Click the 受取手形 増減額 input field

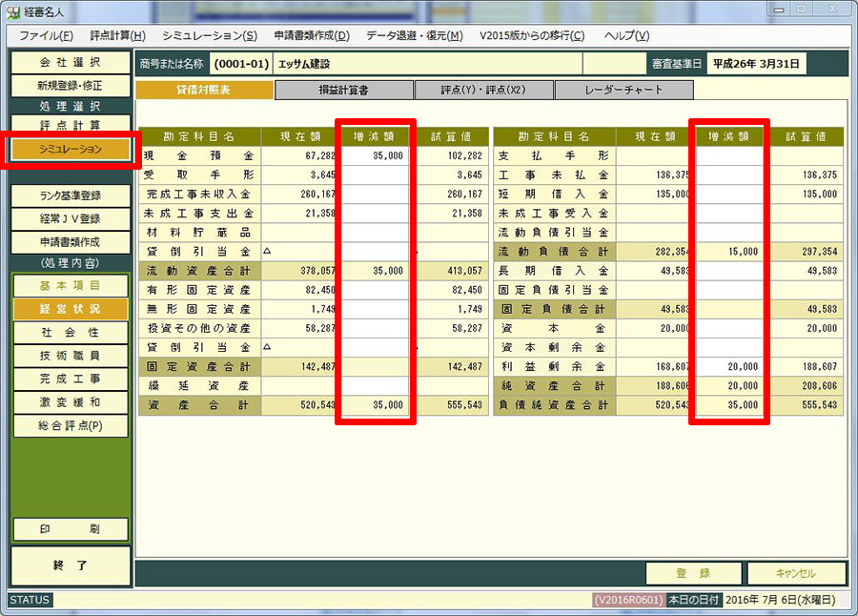pyautogui.click(x=374, y=175)
